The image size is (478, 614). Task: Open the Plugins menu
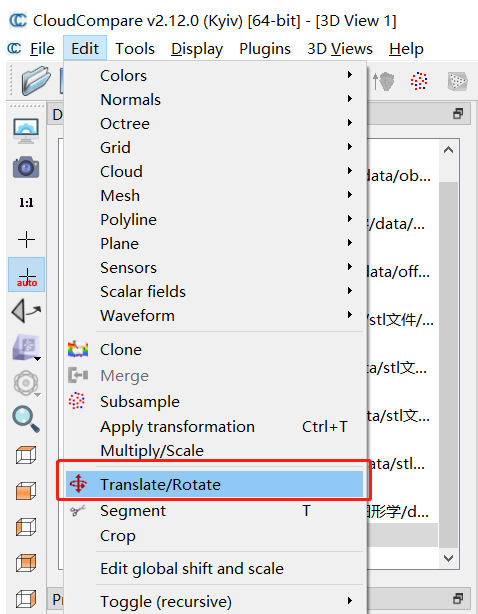tap(265, 49)
